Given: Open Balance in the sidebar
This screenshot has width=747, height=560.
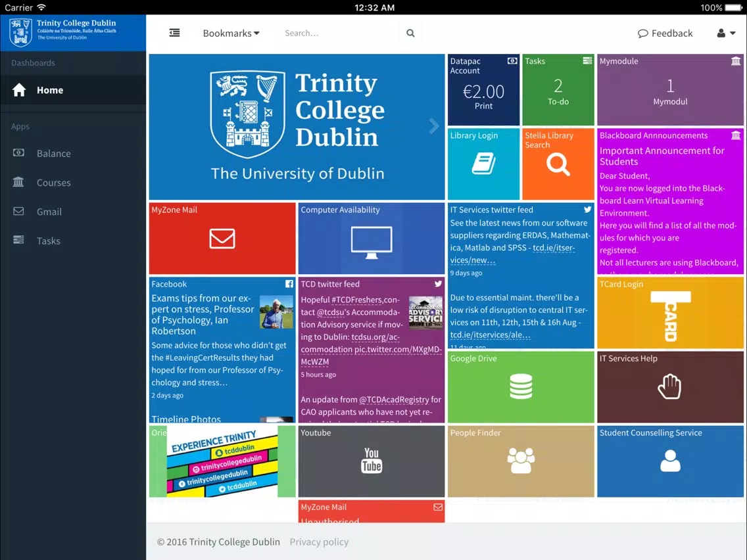Looking at the screenshot, I should [x=73, y=153].
